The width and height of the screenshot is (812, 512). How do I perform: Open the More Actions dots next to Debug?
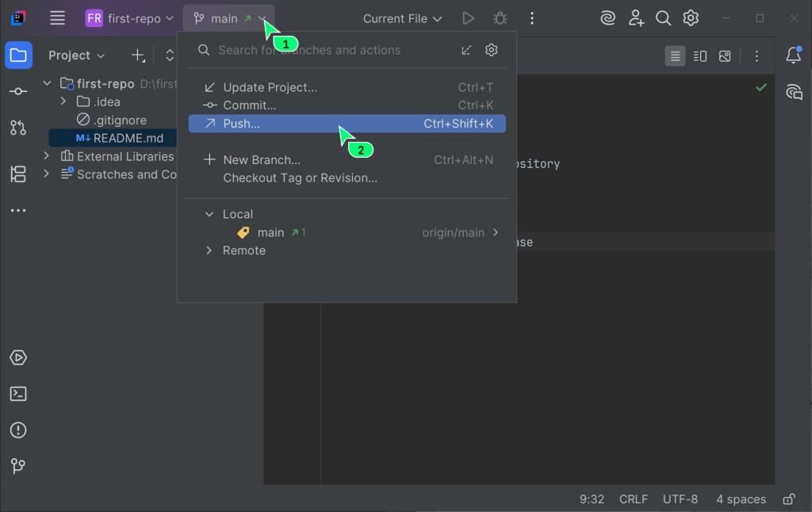532,19
